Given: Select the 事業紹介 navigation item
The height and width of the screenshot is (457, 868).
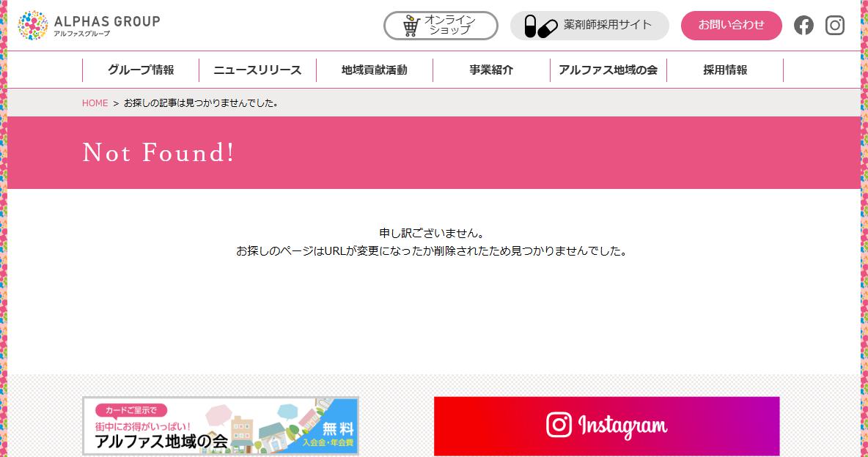Looking at the screenshot, I should click(492, 70).
